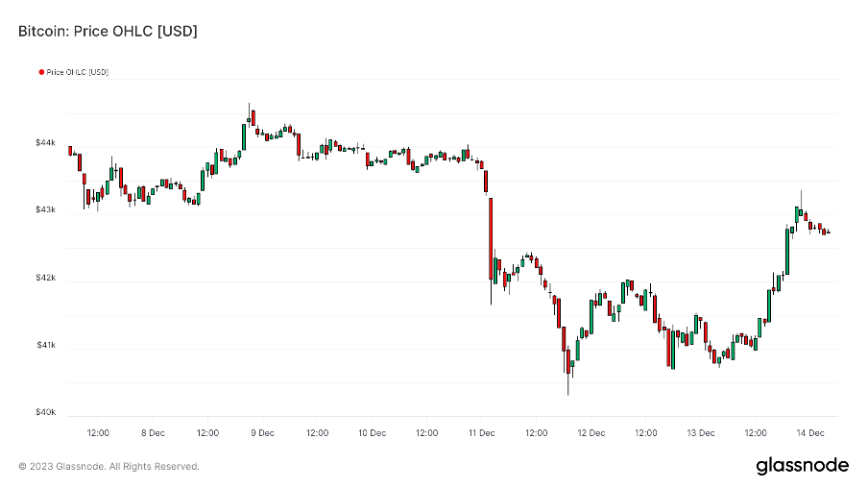Select the 9 Dec date label
This screenshot has height=488, width=868.
[262, 433]
